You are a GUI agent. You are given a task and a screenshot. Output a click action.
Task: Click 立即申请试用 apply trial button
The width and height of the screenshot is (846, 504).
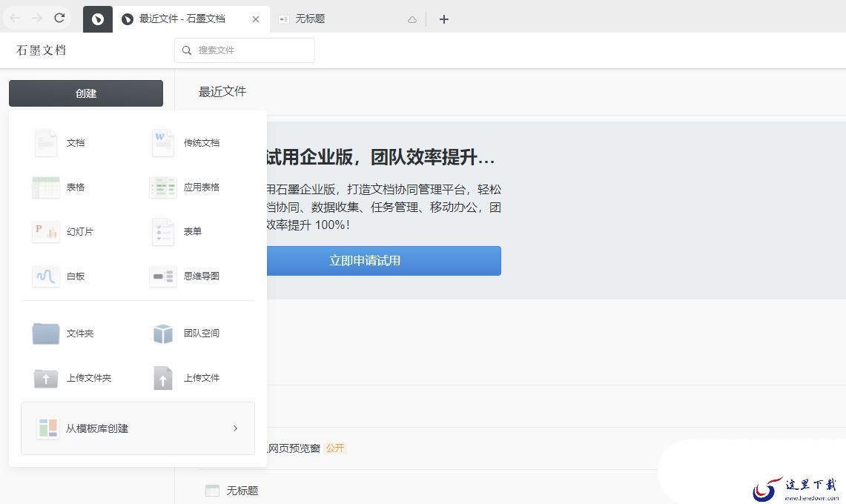383,261
